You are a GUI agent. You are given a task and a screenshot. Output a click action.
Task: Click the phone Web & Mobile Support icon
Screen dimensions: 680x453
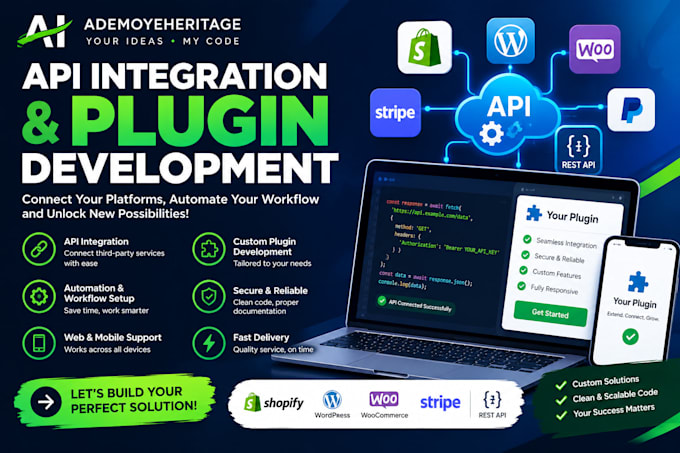(x=39, y=343)
